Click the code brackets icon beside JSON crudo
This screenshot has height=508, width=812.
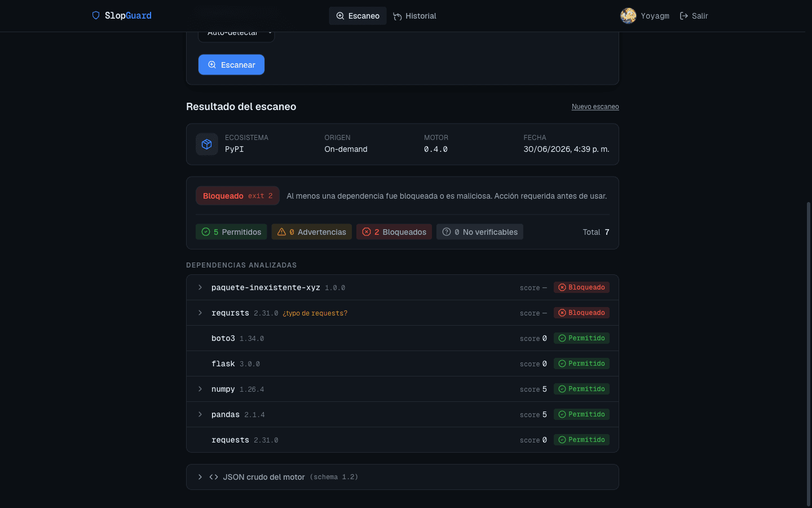214,477
